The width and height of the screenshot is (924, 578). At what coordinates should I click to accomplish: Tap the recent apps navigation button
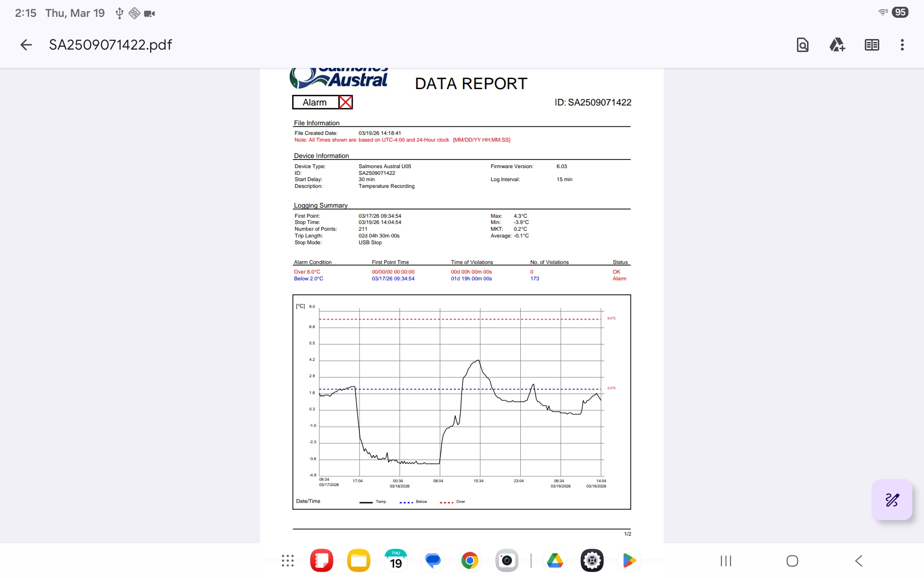(x=726, y=561)
